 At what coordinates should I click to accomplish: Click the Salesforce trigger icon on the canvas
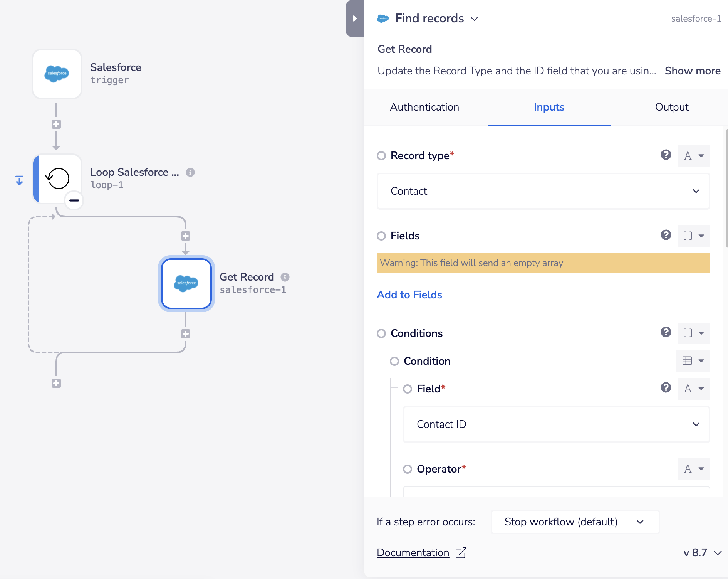57,74
